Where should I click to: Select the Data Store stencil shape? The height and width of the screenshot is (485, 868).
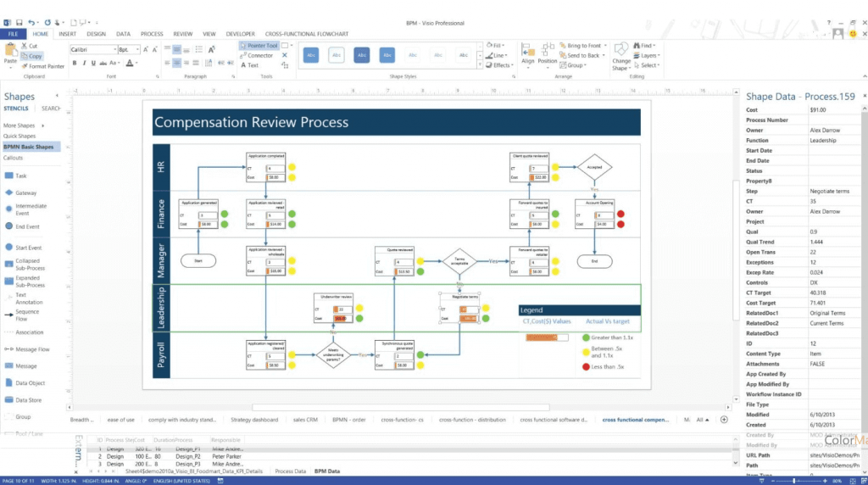pos(28,399)
